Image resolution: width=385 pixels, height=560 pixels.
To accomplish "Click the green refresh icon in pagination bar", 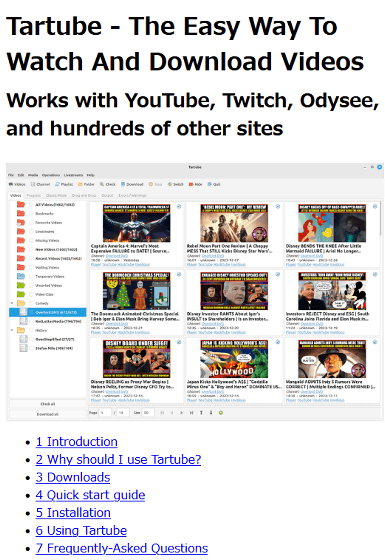I will click(221, 413).
